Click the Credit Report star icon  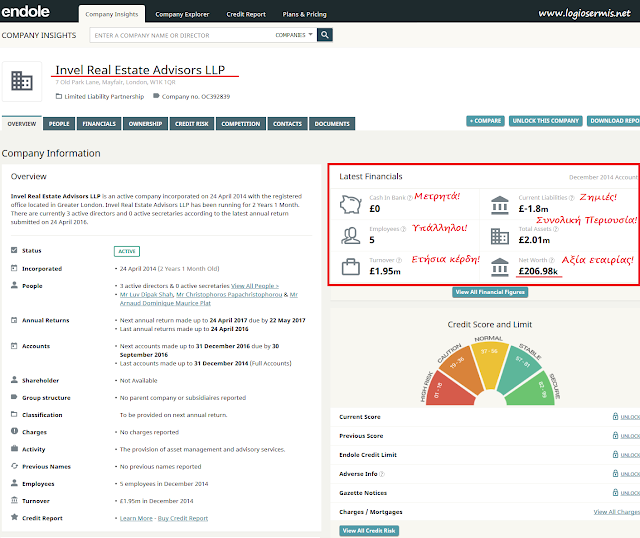point(14,517)
